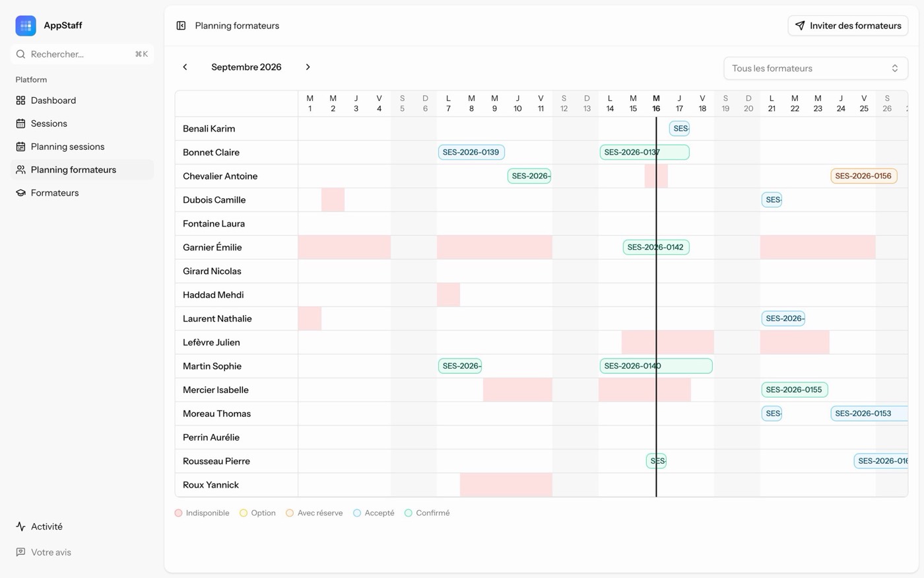
Task: Click the M 16 current-day header
Action: [x=656, y=104]
